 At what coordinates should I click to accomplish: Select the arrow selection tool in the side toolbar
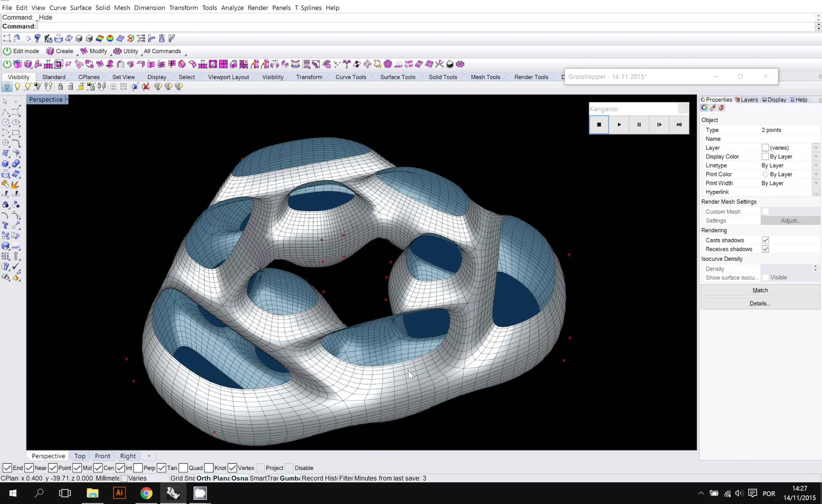6,101
